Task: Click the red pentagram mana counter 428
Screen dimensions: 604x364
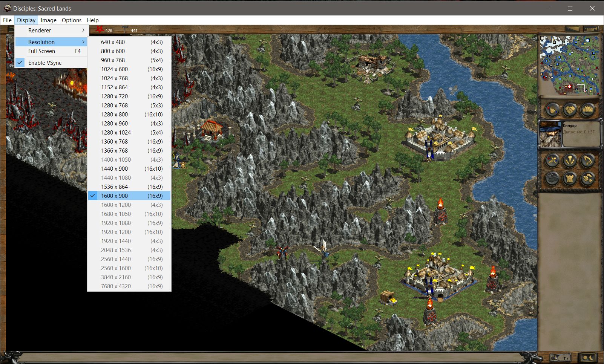Action: coord(104,30)
